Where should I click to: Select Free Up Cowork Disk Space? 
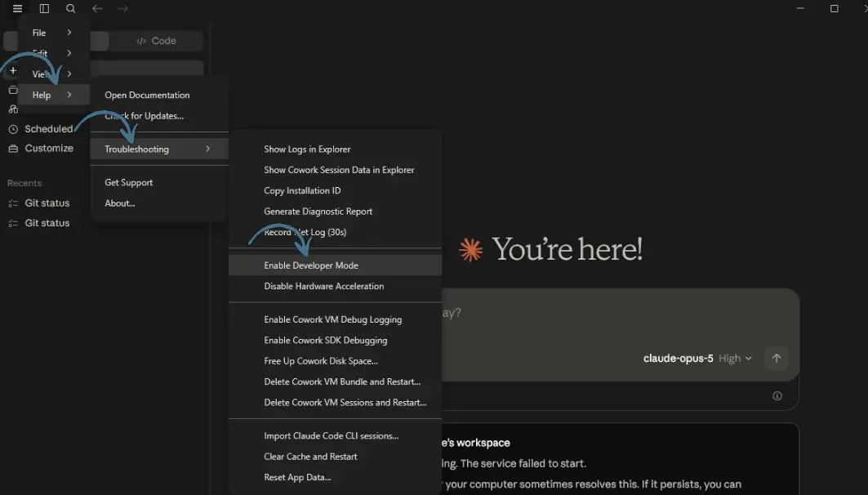coord(335,361)
